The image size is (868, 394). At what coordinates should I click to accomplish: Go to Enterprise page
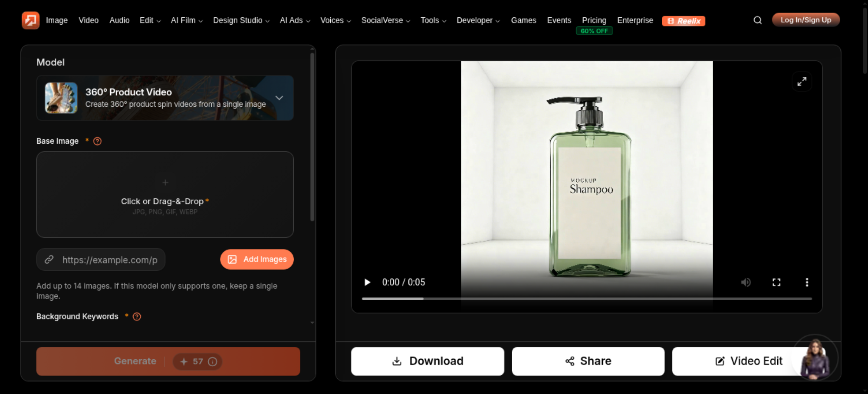click(635, 20)
